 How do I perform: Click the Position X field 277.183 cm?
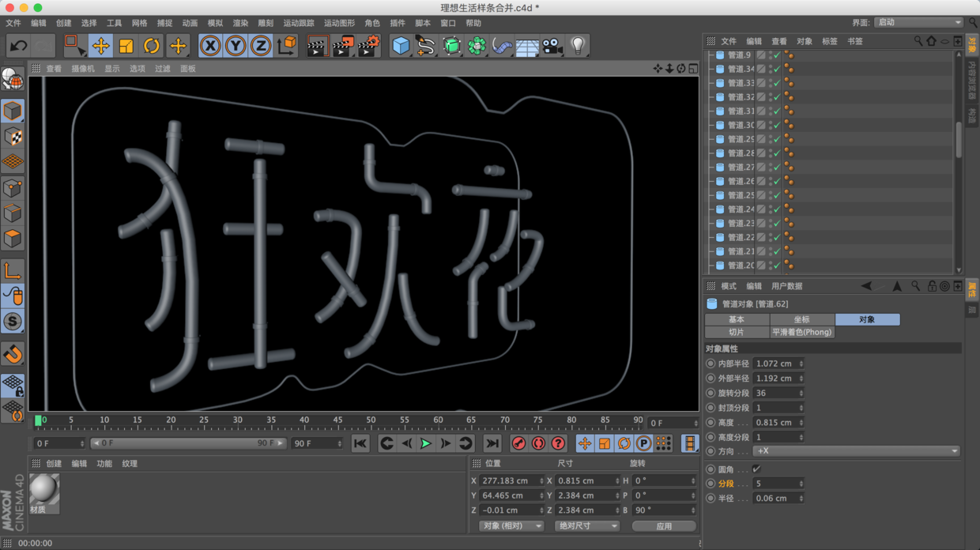(511, 480)
